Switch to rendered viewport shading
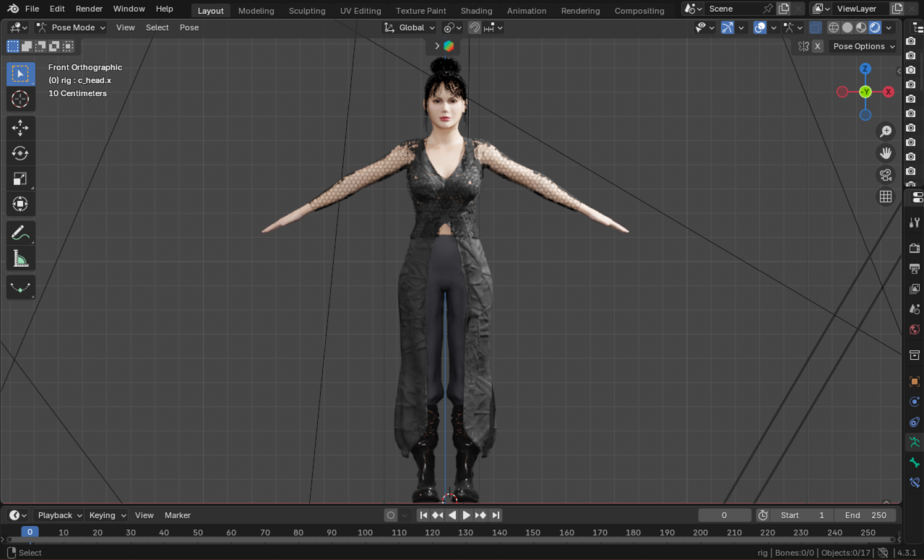The height and width of the screenshot is (560, 924). coord(875,28)
